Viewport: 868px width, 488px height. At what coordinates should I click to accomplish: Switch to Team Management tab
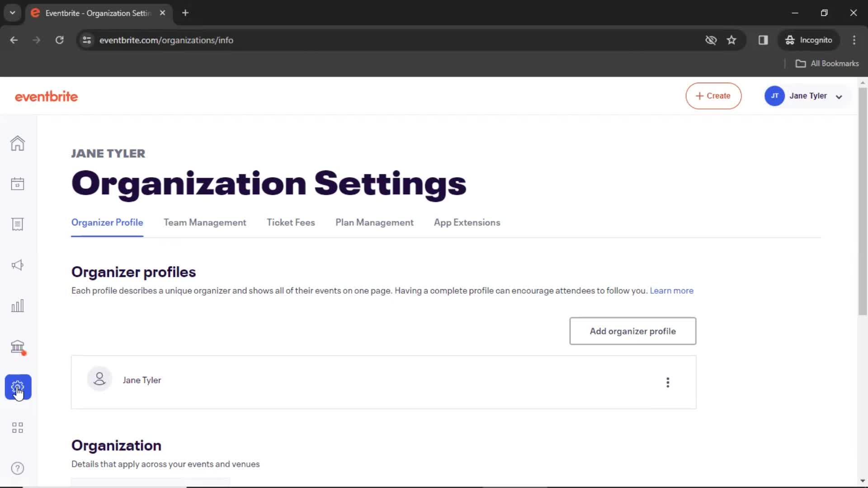click(x=204, y=222)
